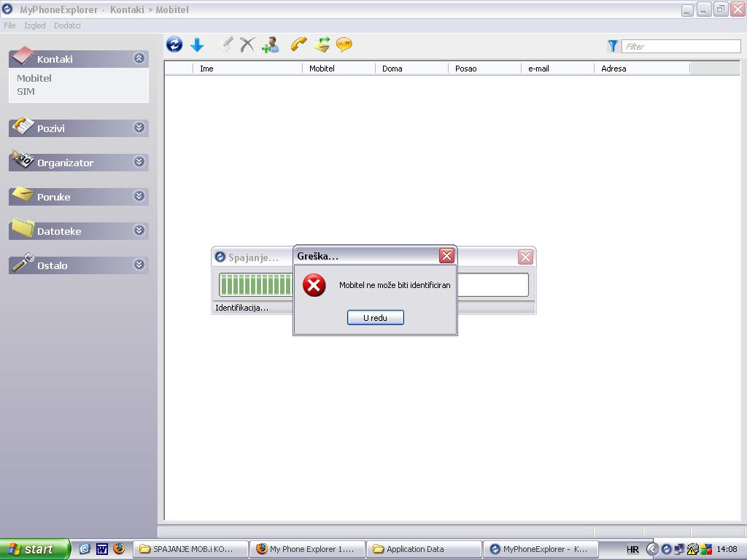Open the File menu
Viewport: 747px width, 560px height.
[9, 26]
